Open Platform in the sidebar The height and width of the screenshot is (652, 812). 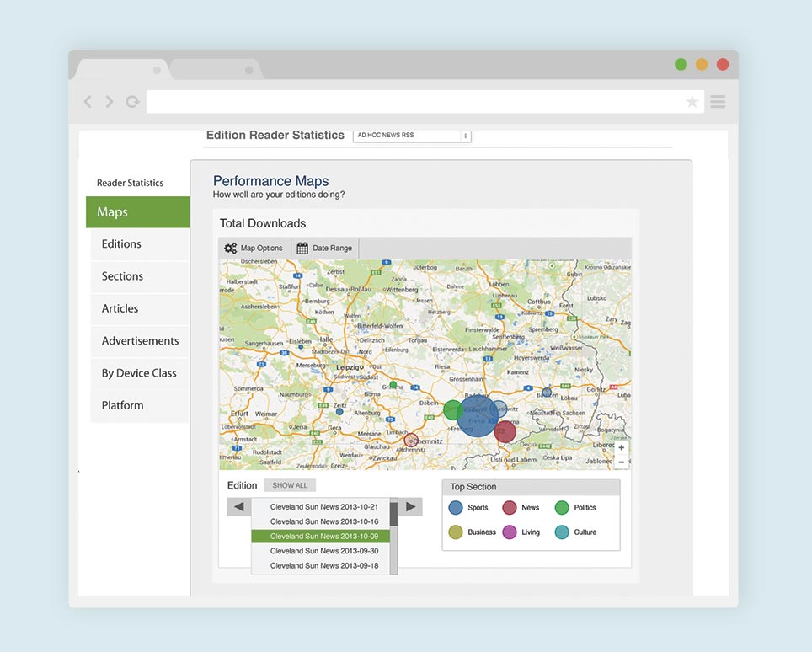click(x=140, y=405)
